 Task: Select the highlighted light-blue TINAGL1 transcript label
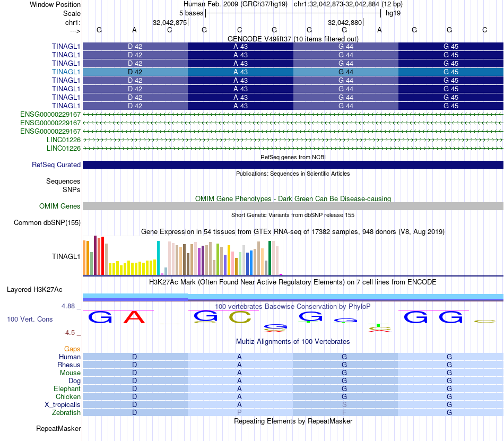[x=66, y=72]
